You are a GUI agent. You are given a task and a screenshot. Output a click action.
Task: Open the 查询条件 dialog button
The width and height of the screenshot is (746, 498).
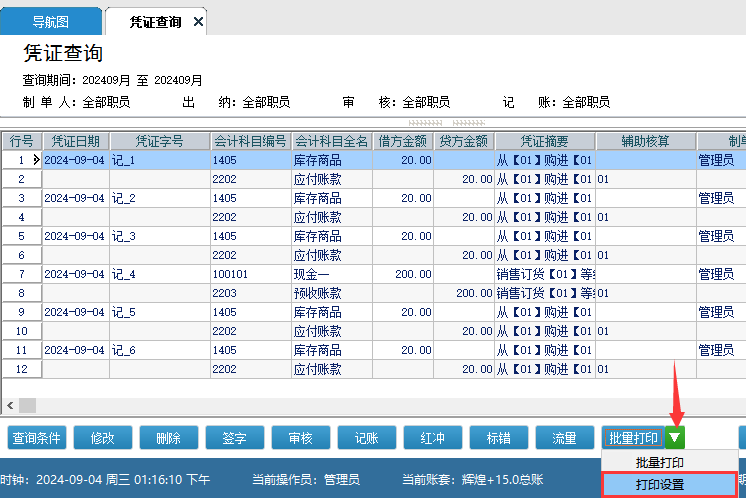[x=37, y=438]
